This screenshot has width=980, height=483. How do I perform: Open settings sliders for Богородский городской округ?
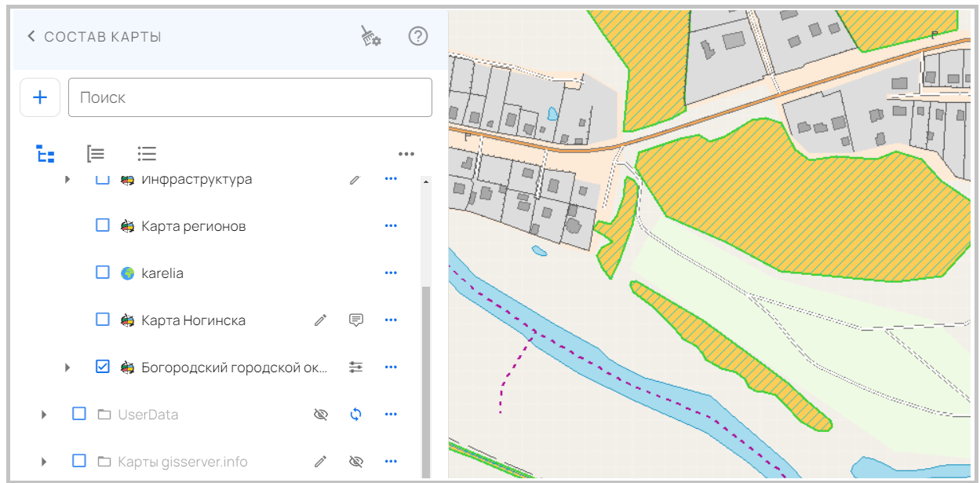[x=355, y=368]
